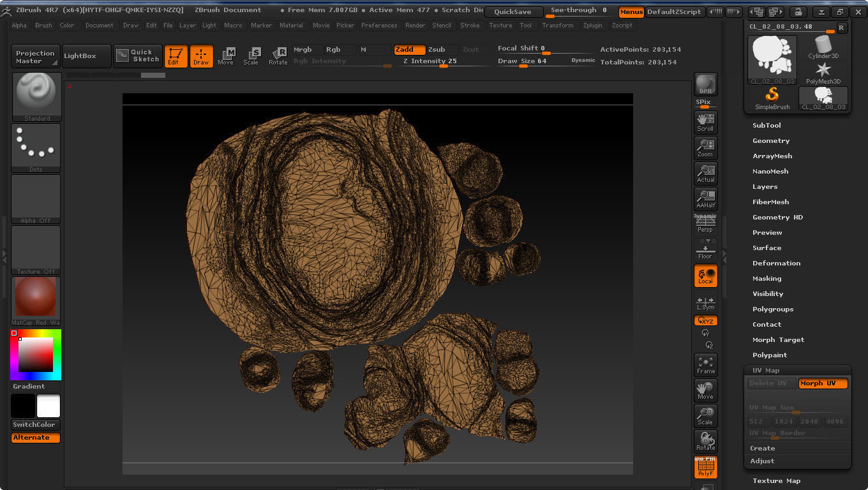Open Quick Sketch
This screenshot has width=868, height=490.
pos(138,56)
